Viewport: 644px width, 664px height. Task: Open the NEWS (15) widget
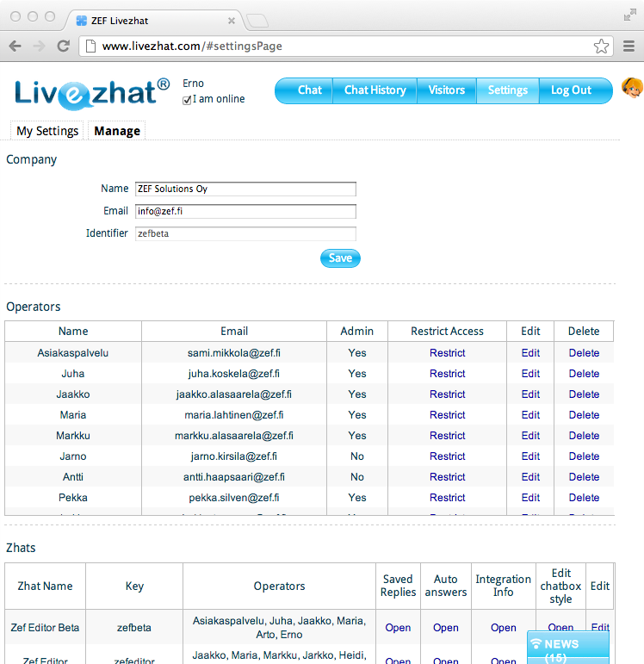[x=567, y=648]
